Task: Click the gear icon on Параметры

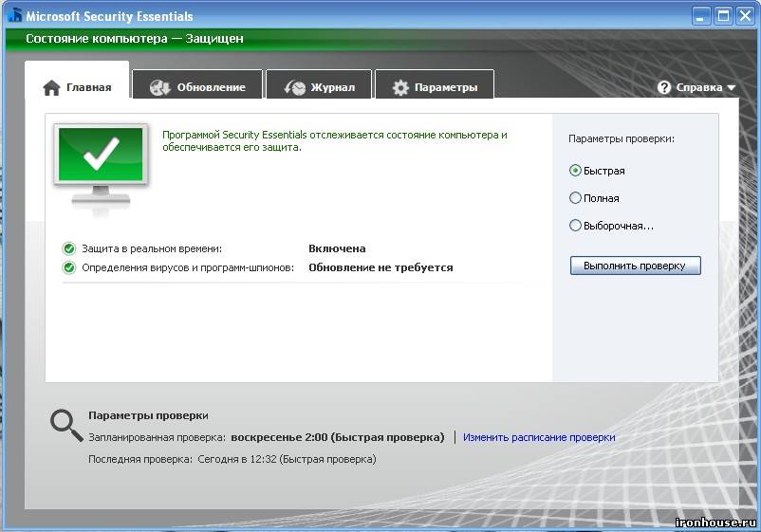Action: tap(400, 87)
